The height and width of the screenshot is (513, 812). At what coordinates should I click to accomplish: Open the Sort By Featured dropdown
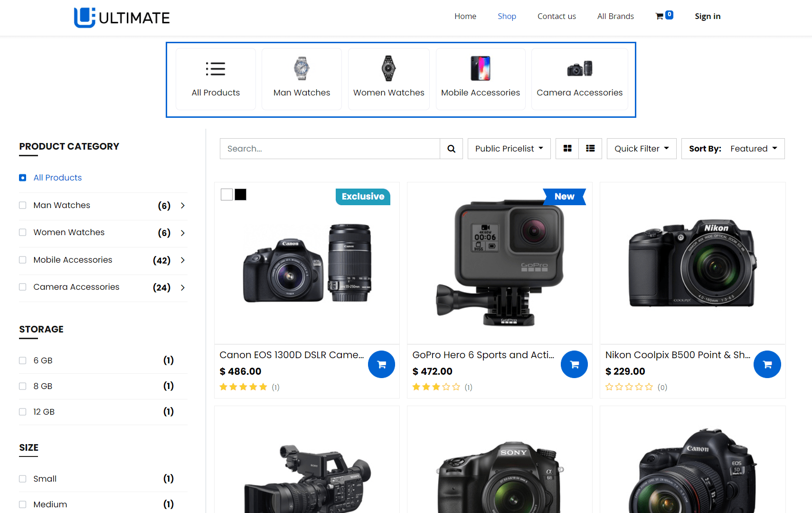point(733,149)
